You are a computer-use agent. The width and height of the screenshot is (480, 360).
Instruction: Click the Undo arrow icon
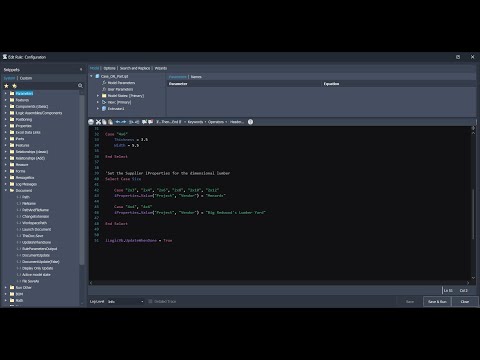point(118,122)
